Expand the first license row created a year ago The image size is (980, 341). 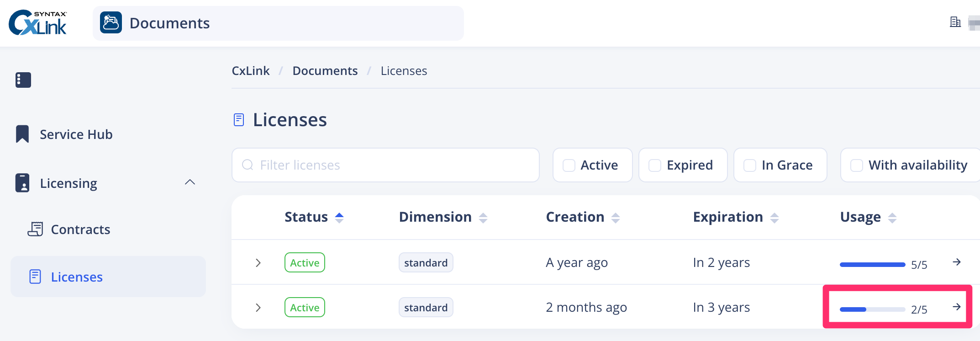pos(258,263)
